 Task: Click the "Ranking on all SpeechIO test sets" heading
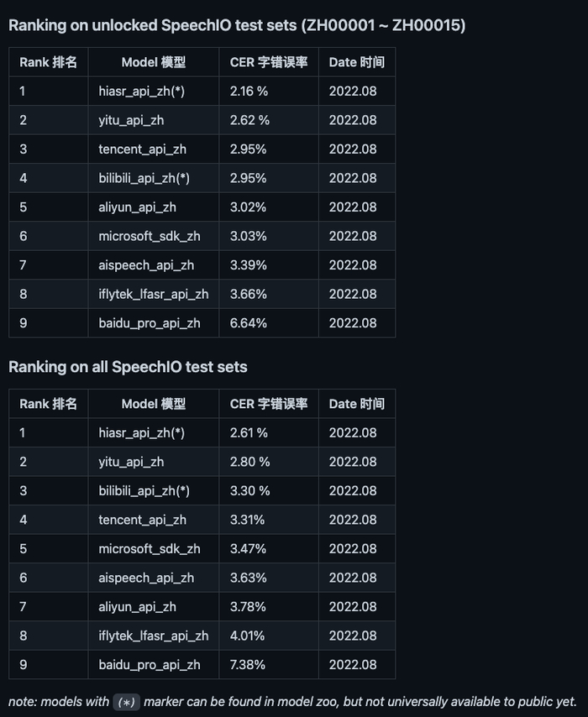click(x=128, y=367)
